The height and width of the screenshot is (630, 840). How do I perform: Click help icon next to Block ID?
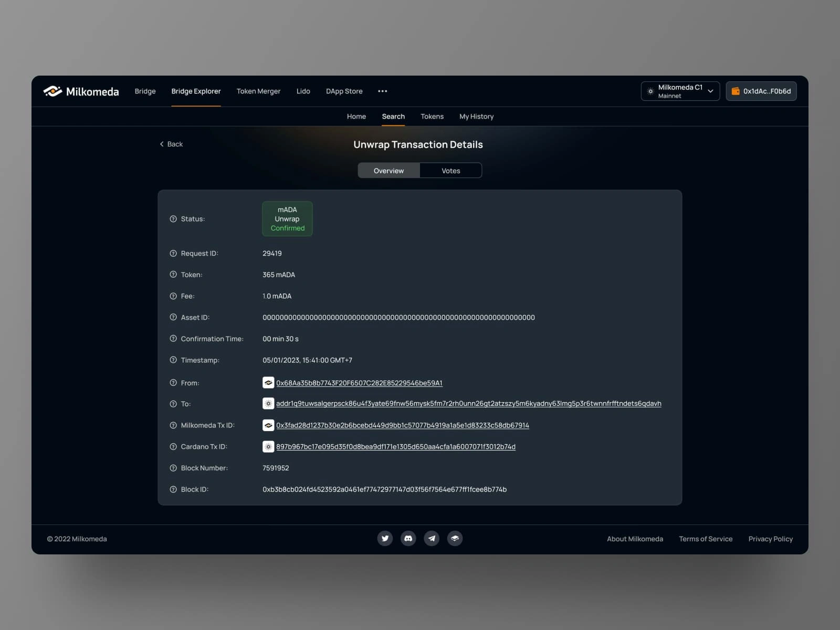point(173,489)
